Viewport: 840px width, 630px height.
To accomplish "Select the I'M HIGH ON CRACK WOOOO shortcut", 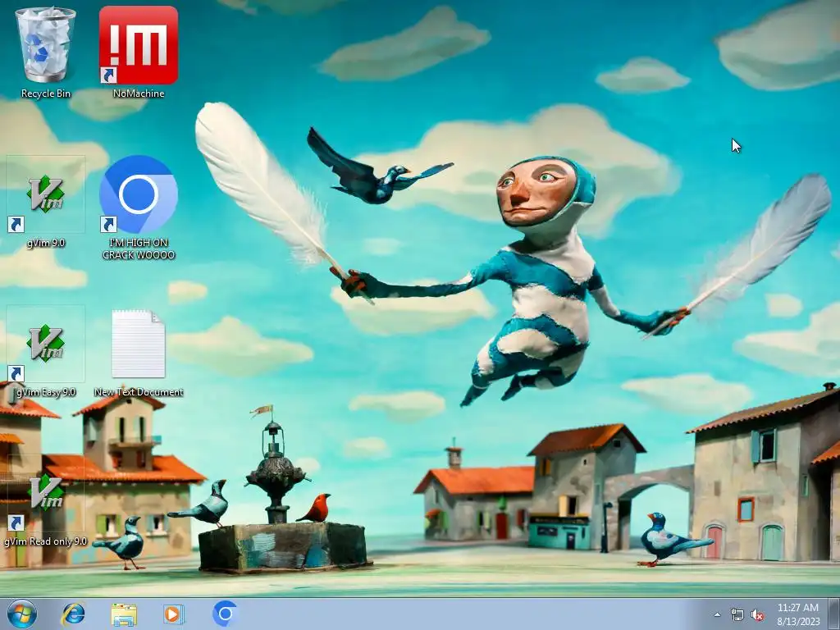I will [138, 208].
